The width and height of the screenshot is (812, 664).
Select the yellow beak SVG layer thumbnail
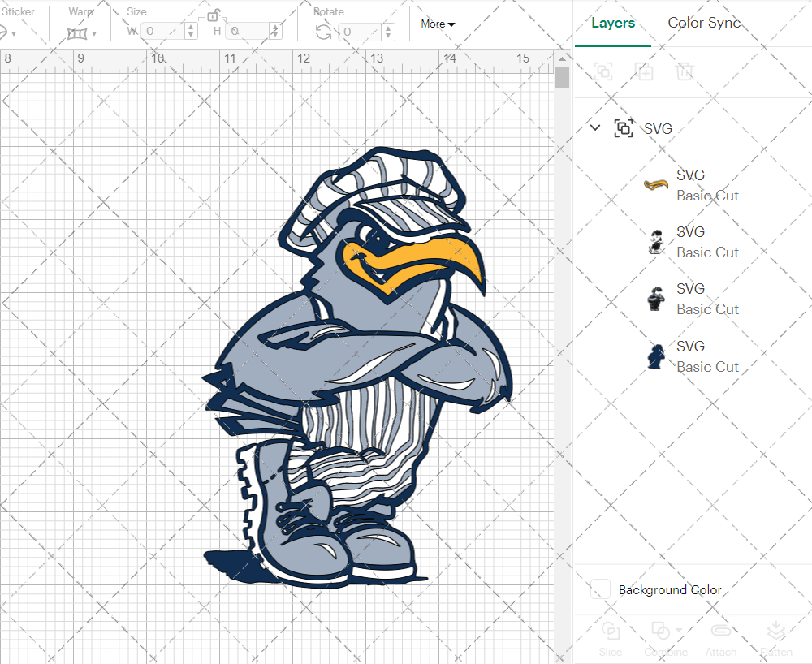click(x=655, y=185)
